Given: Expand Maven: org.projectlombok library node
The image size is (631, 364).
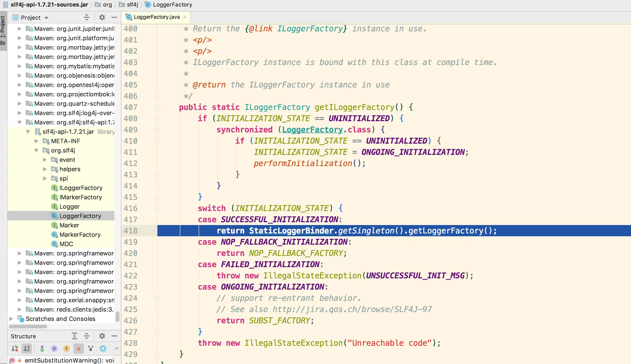Looking at the screenshot, I should click(19, 94).
